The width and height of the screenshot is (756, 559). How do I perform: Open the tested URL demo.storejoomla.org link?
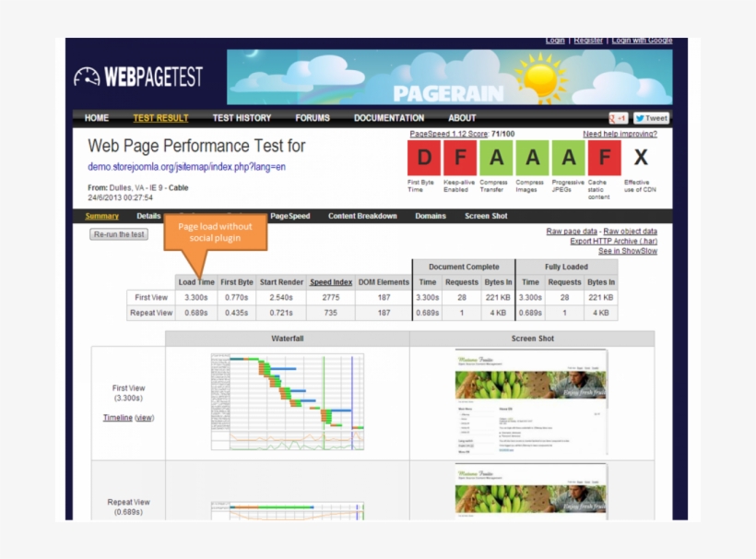point(186,167)
